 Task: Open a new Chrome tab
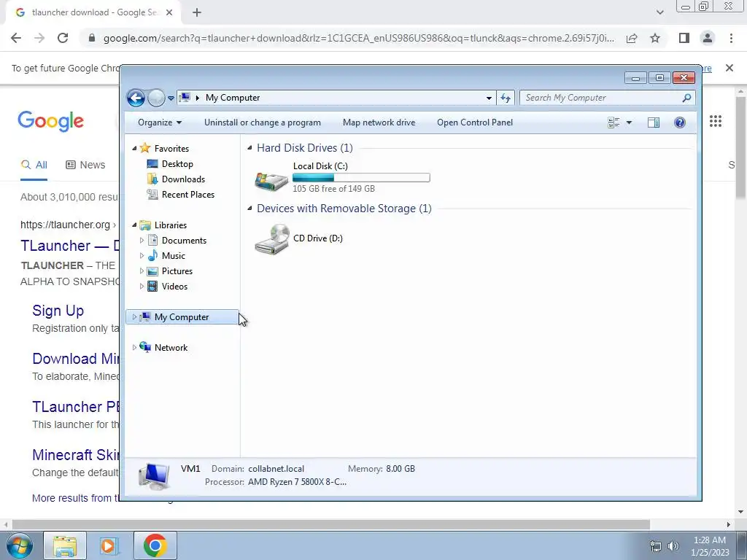coord(197,12)
